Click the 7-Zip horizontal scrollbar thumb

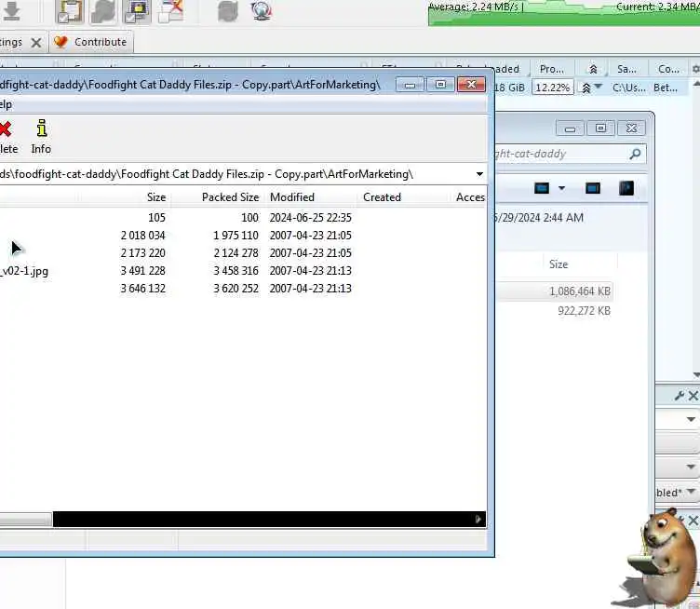(x=26, y=520)
